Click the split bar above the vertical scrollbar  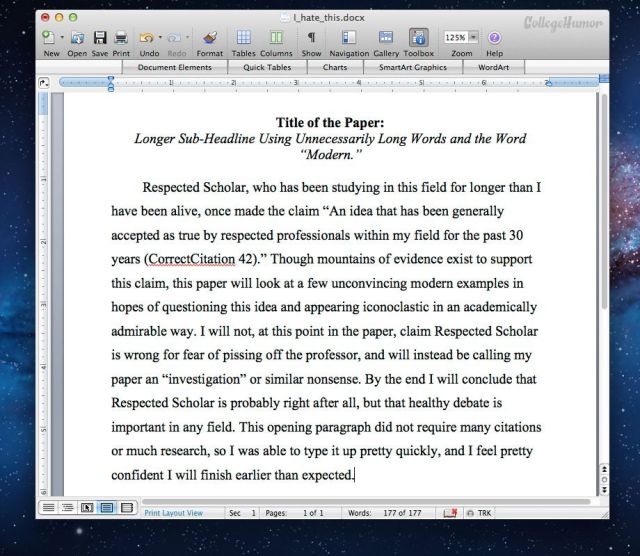pos(604,78)
